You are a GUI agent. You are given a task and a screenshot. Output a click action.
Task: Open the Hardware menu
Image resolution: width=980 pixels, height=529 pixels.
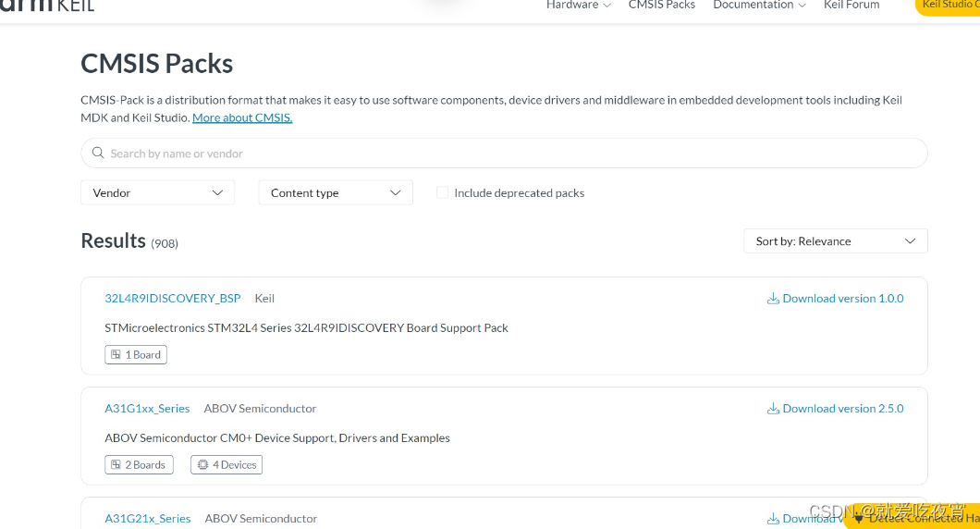(x=578, y=5)
